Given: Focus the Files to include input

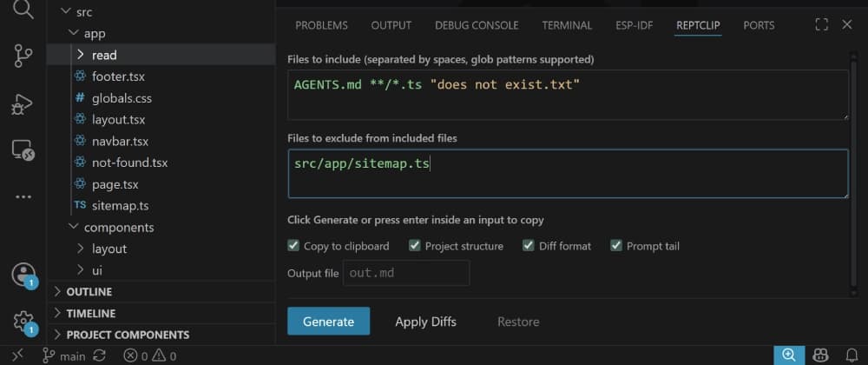Looking at the screenshot, I should 568,95.
